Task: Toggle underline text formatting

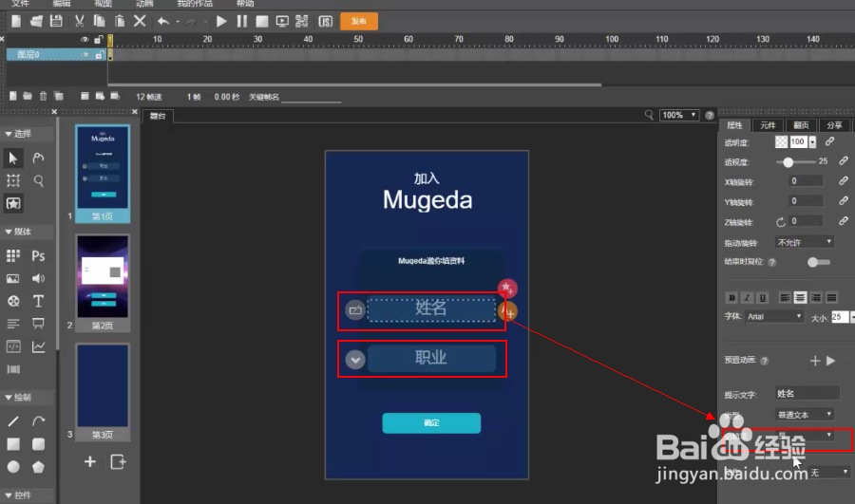Action: click(x=762, y=297)
